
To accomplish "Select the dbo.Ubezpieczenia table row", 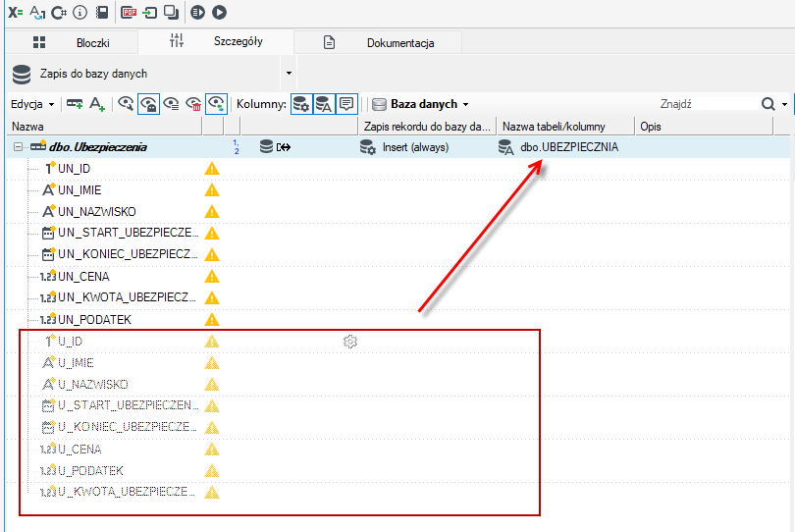I will [398, 147].
